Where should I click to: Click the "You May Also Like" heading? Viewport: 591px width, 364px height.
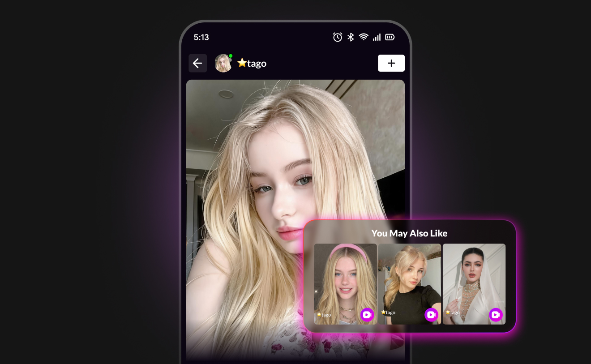409,233
